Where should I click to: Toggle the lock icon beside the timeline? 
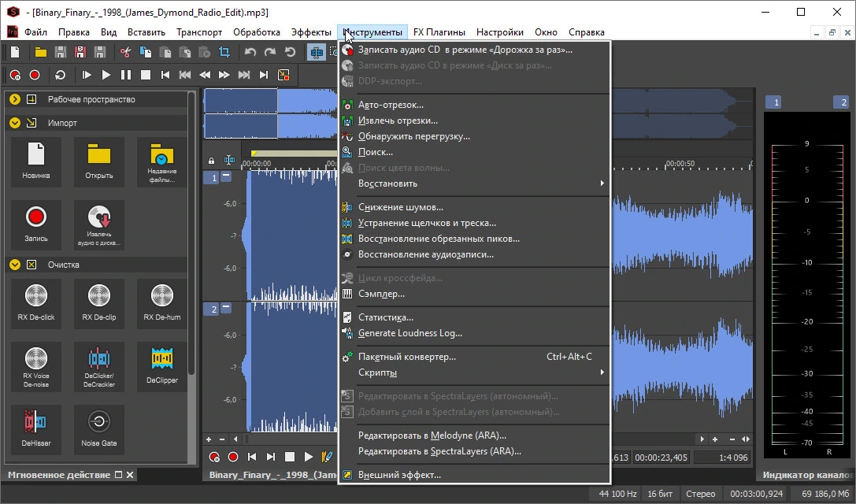click(x=211, y=161)
